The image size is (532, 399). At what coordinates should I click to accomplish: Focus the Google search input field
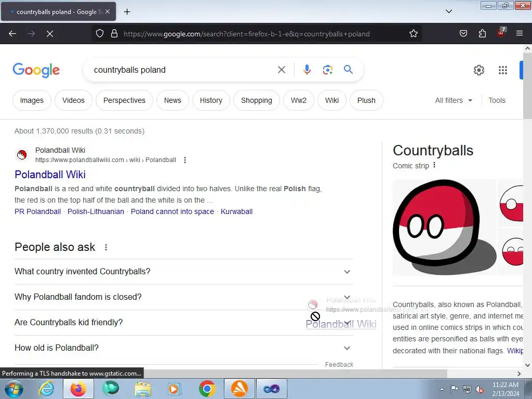coord(183,70)
